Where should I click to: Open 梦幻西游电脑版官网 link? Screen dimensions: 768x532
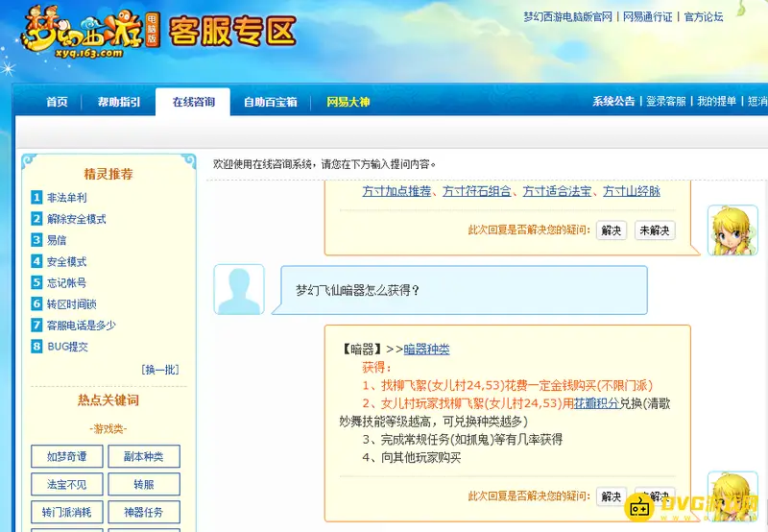[567, 17]
